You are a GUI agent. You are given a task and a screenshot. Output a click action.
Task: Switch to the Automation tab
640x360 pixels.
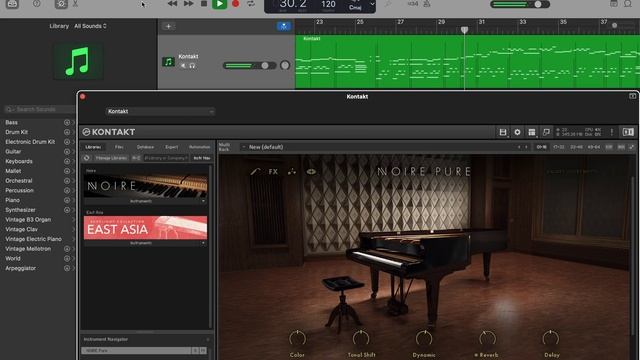(x=200, y=147)
